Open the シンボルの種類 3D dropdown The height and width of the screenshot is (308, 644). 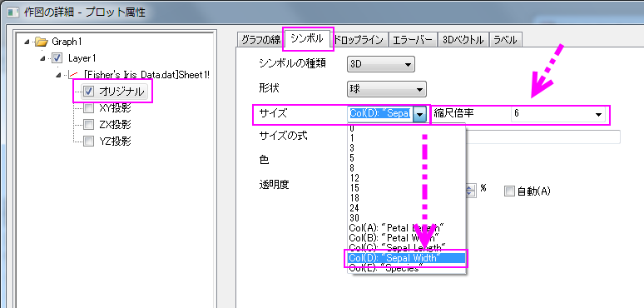point(381,64)
